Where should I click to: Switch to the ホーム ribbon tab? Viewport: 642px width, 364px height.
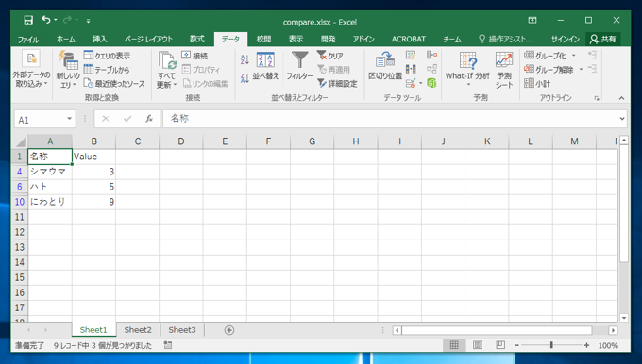[65, 40]
